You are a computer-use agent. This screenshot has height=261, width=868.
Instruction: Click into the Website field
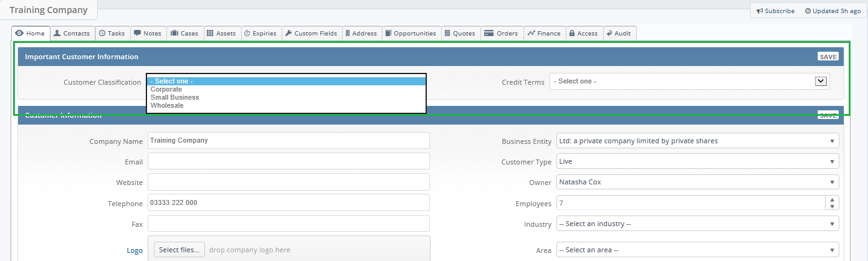[x=289, y=182]
